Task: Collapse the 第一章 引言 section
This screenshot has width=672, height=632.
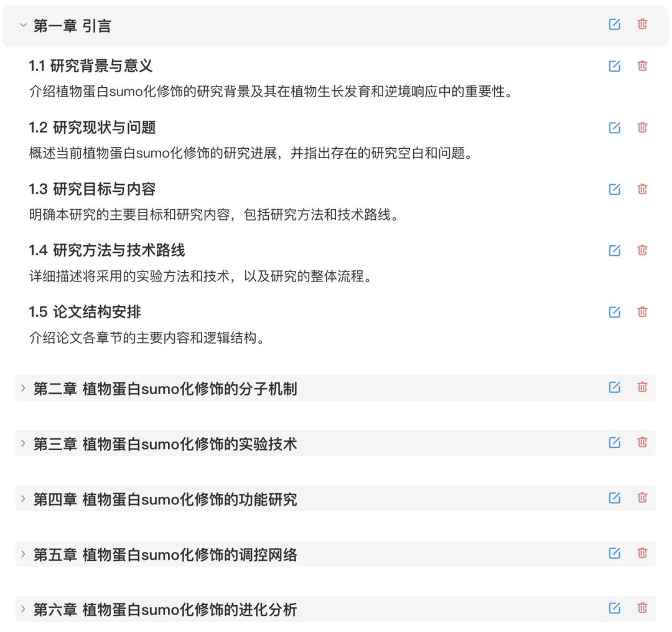Action: (x=24, y=26)
